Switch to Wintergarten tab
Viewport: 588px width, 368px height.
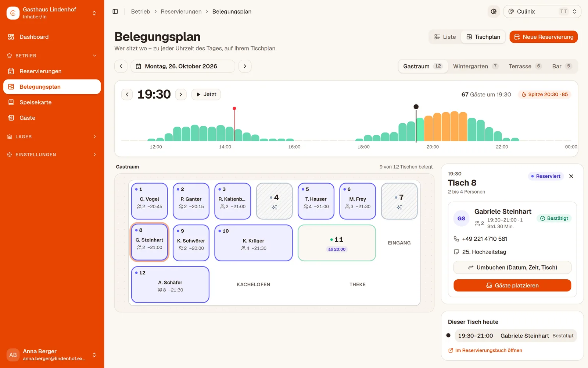[x=476, y=66]
